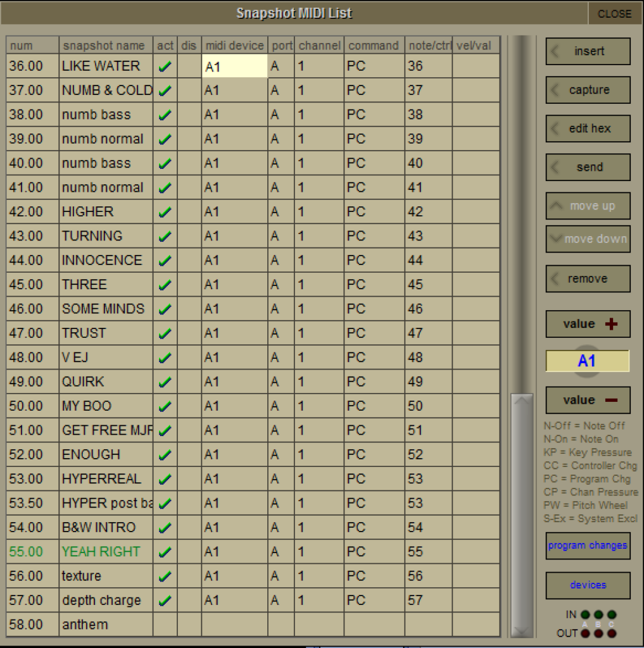Click the PC command cell for MY BOO
Image resolution: width=644 pixels, height=648 pixels.
(374, 406)
